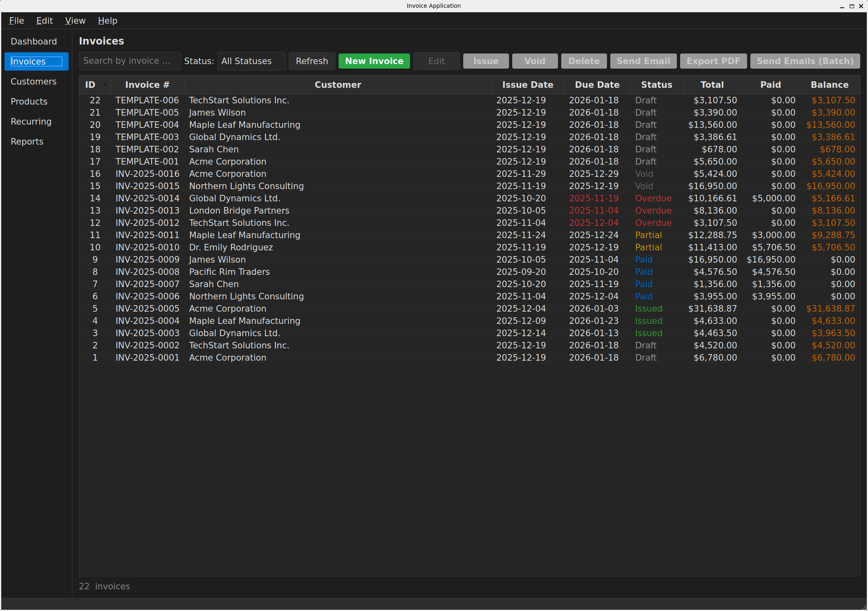This screenshot has width=868, height=611.
Task: Sort invoices by the Total column header
Action: (x=712, y=85)
